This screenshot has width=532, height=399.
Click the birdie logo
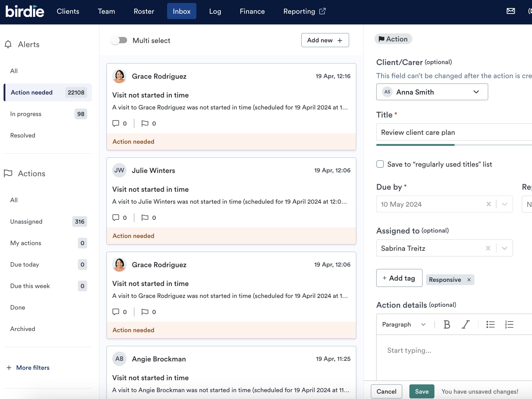click(25, 11)
